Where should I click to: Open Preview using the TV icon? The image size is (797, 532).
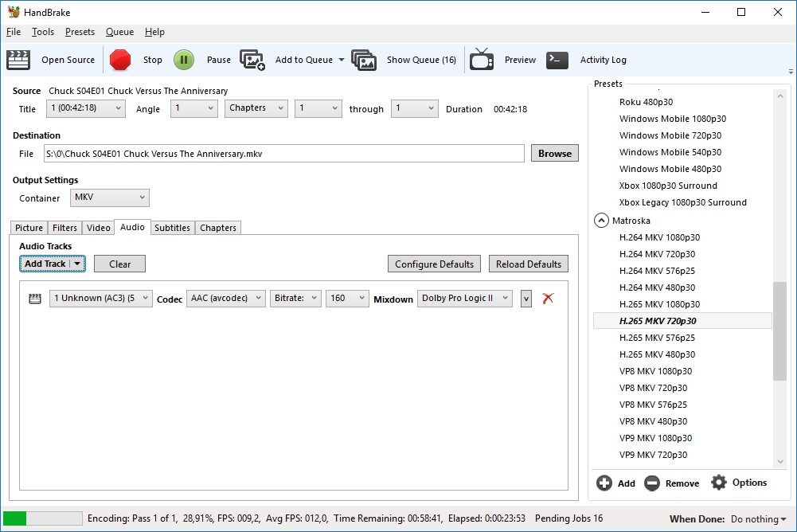pos(482,60)
